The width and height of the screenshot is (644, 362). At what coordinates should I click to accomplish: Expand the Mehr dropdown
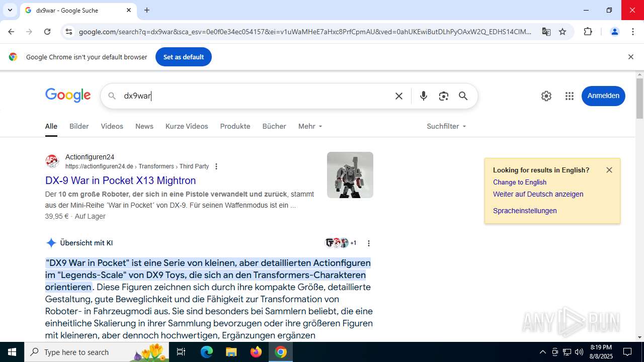310,126
